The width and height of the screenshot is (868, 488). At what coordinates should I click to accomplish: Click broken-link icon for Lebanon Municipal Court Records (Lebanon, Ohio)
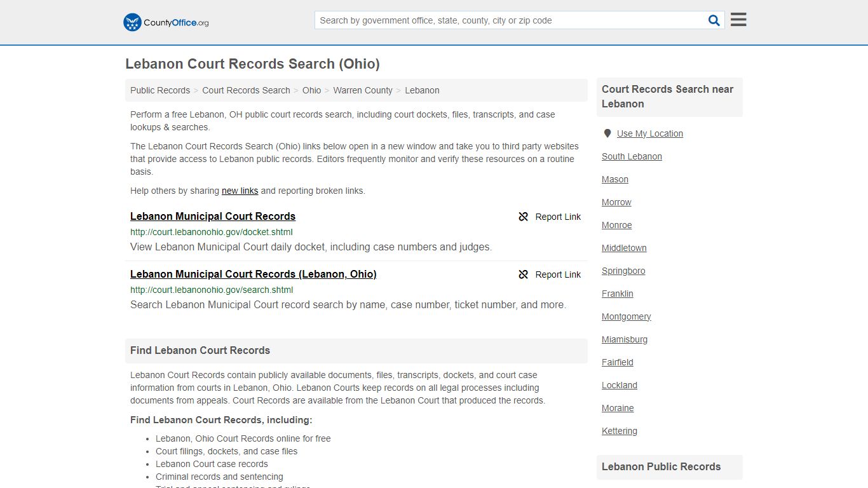tap(524, 274)
